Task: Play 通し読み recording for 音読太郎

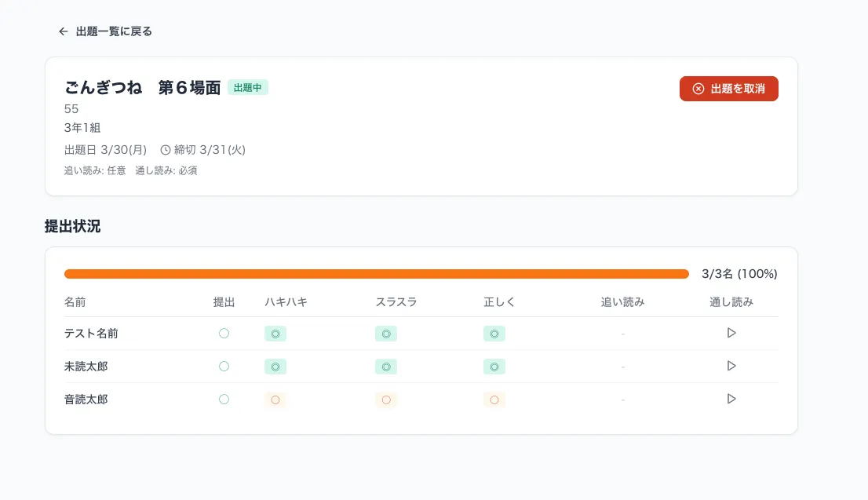Action: pyautogui.click(x=731, y=400)
